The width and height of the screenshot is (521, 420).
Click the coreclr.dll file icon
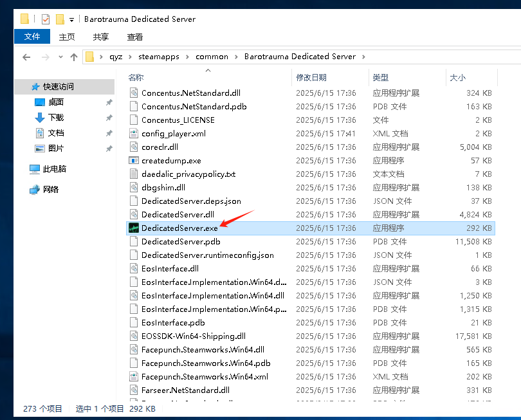click(x=134, y=147)
